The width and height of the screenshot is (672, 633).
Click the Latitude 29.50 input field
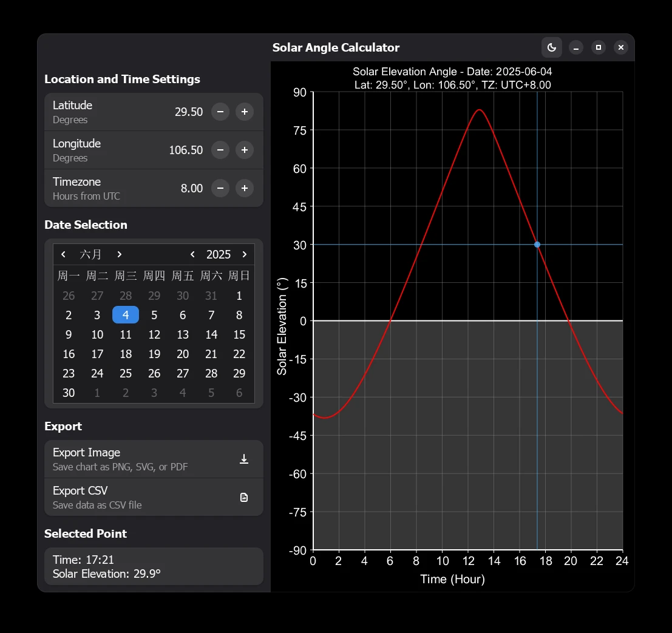coord(189,112)
